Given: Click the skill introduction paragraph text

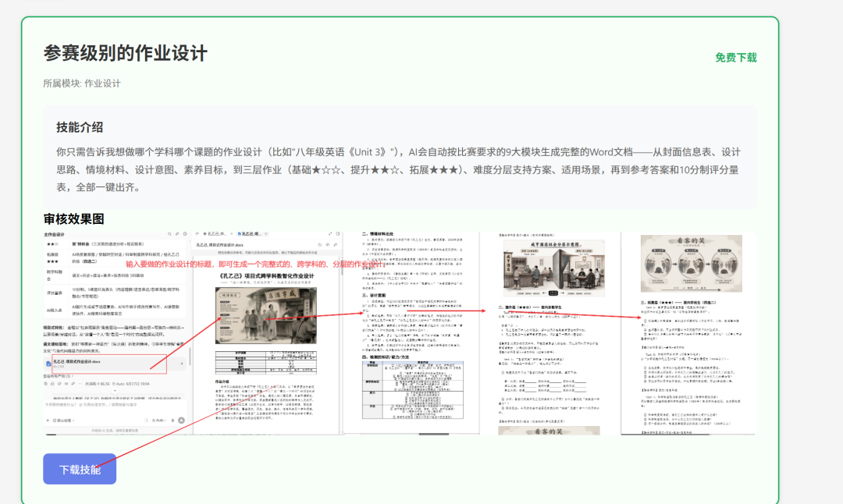Looking at the screenshot, I should pos(398,169).
